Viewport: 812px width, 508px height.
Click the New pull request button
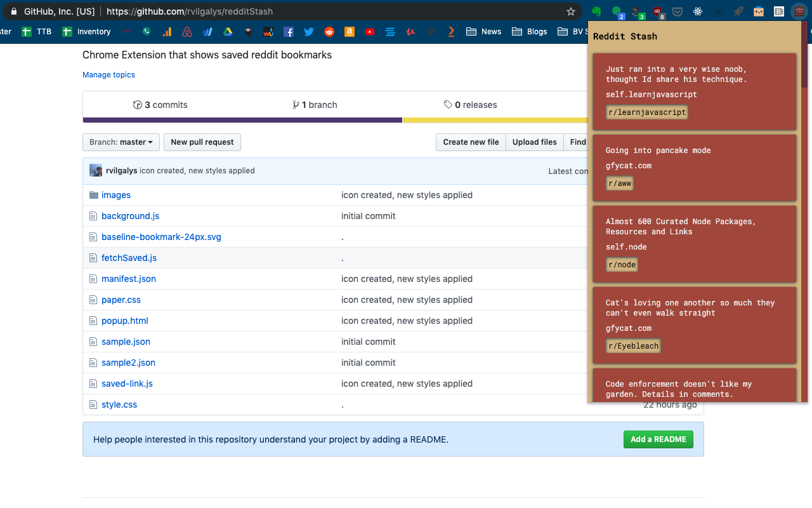[202, 142]
